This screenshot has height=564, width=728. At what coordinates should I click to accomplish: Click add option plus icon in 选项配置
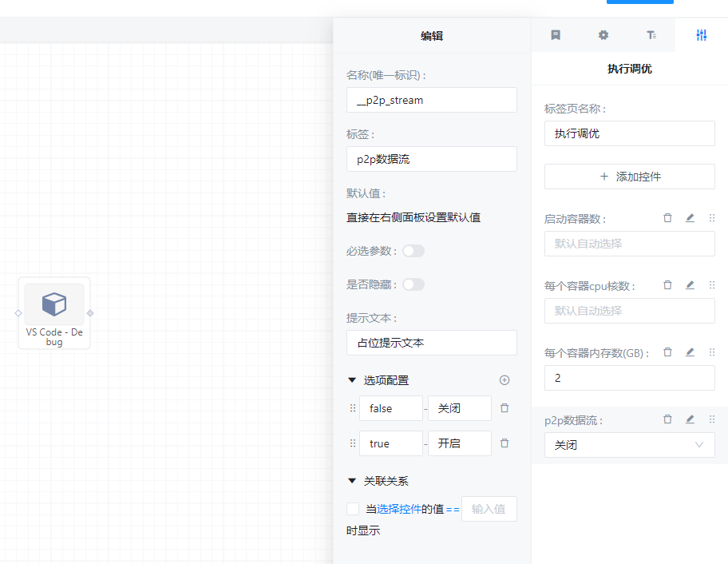pyautogui.click(x=504, y=380)
